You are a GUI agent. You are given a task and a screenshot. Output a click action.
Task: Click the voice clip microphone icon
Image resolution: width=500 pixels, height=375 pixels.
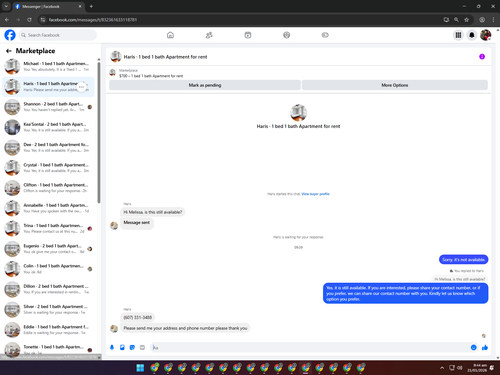tap(112, 347)
